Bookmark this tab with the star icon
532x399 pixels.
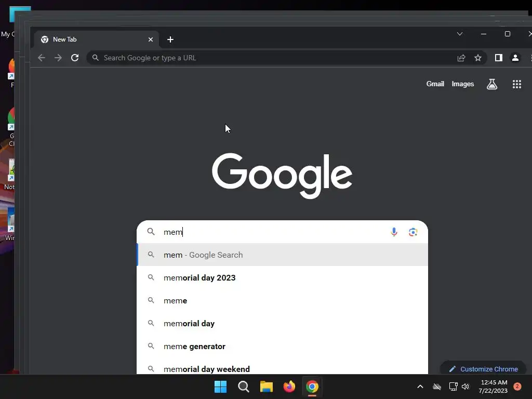click(x=478, y=58)
